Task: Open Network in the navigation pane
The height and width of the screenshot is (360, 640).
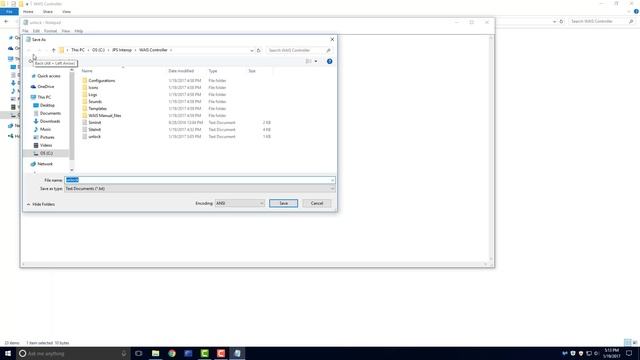Action: click(45, 164)
